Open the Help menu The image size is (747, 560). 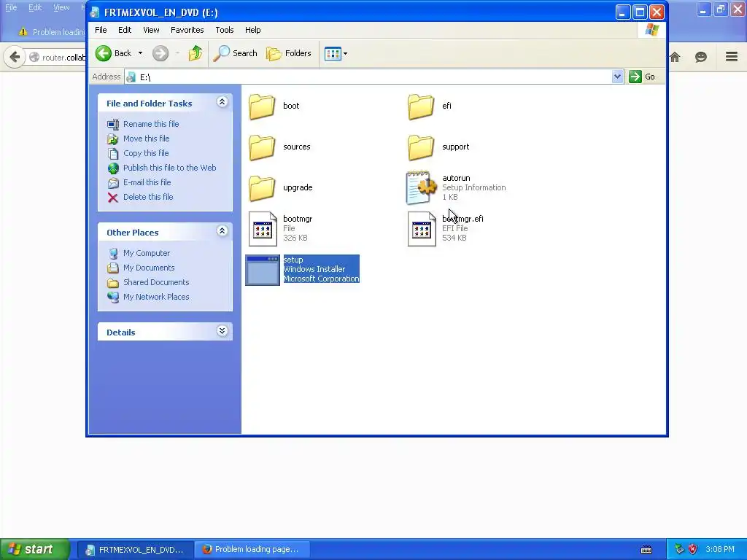click(x=253, y=30)
